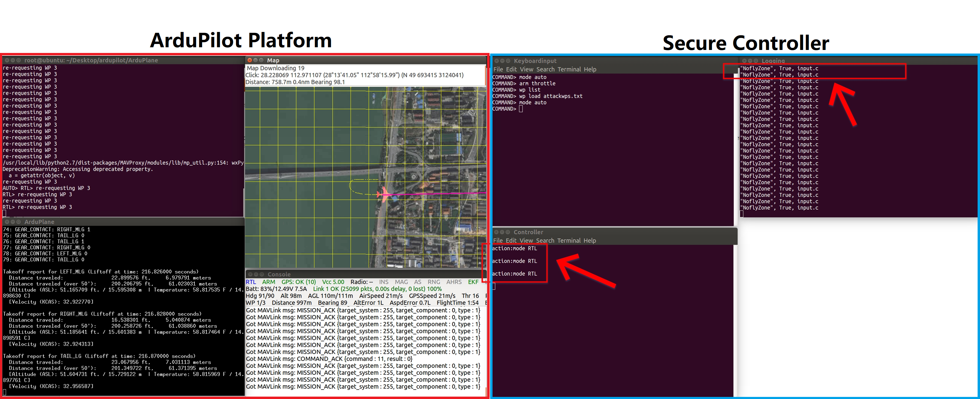Image resolution: width=980 pixels, height=399 pixels.
Task: Maximize the Controller terminal window
Action: pos(508,232)
